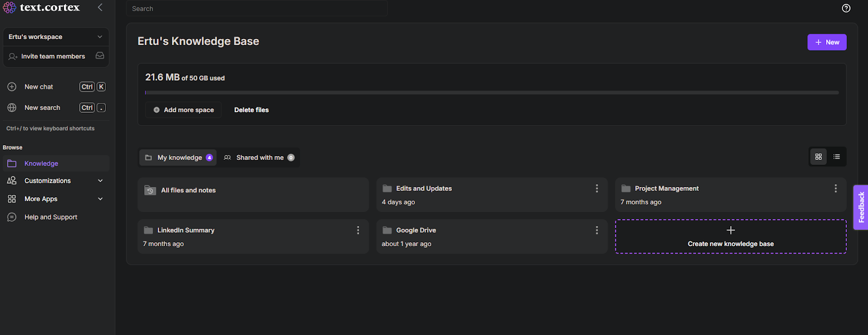
Task: Expand the More Apps section
Action: click(x=56, y=199)
